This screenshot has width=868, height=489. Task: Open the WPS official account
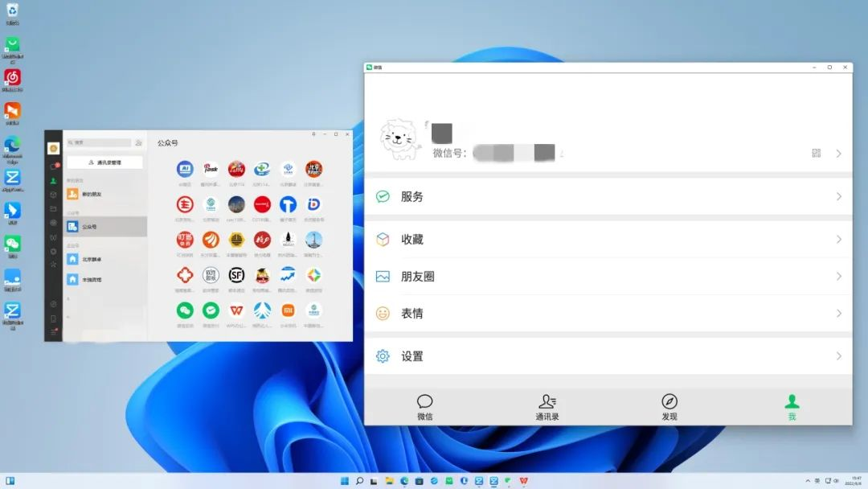[x=235, y=310]
